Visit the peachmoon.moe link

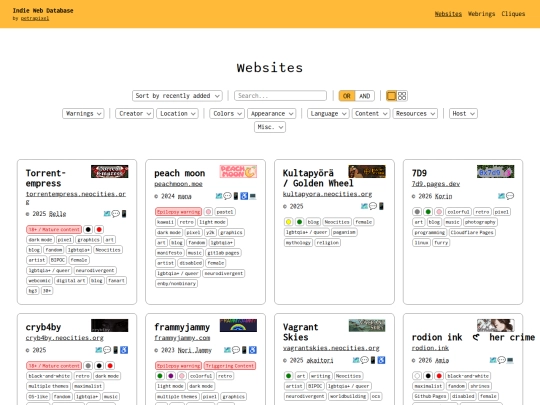pyautogui.click(x=178, y=184)
